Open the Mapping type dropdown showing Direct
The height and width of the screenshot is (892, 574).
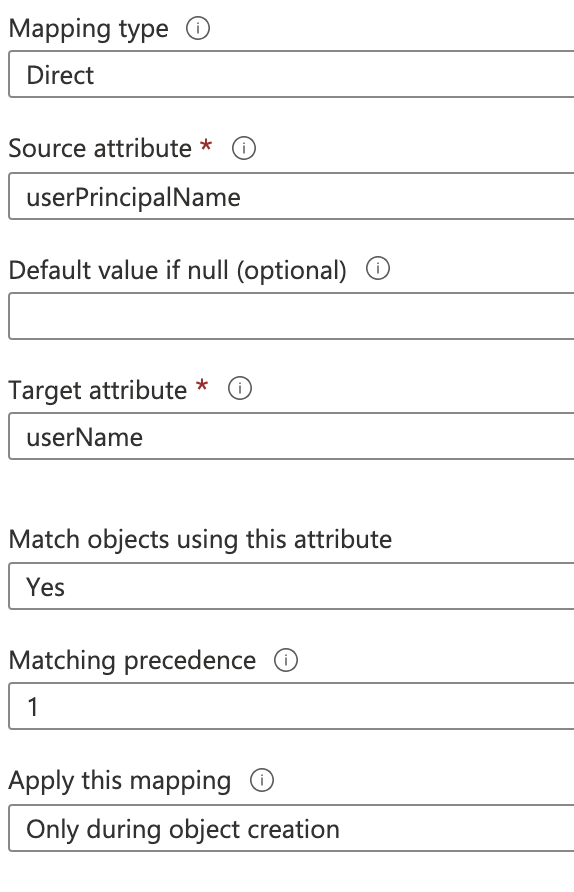click(x=291, y=74)
